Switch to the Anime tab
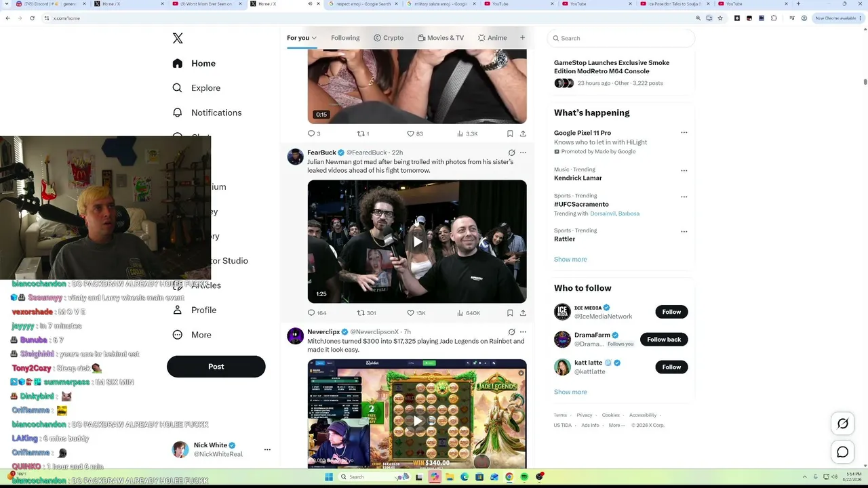868x488 pixels. pyautogui.click(x=492, y=38)
